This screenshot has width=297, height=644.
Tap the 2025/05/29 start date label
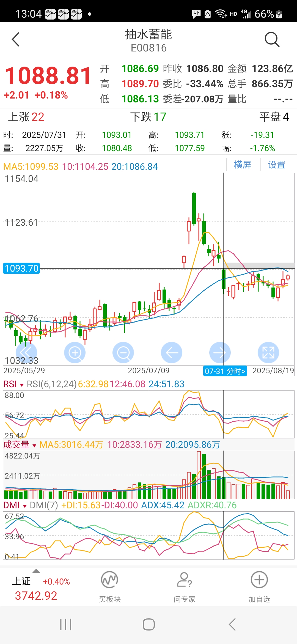[x=24, y=370]
